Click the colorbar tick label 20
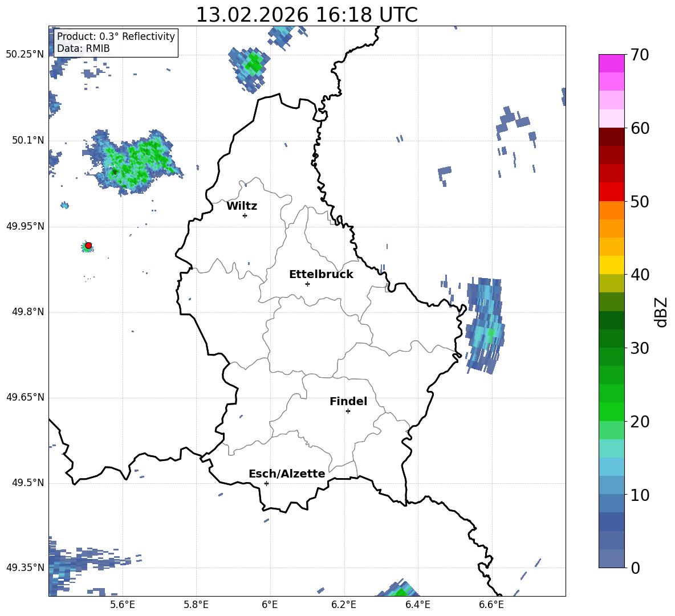Viewport: 675px width, 616px height. click(x=639, y=422)
